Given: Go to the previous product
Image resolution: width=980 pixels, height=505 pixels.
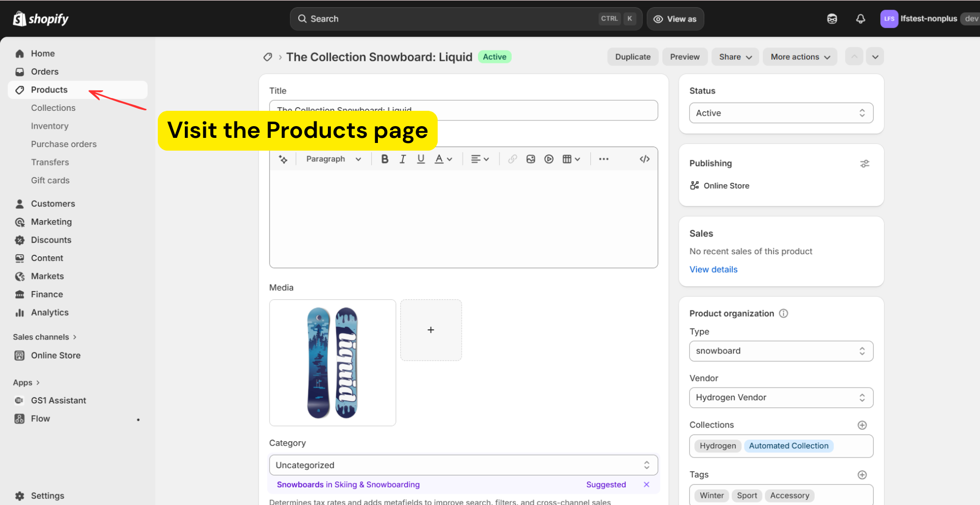Looking at the screenshot, I should click(x=854, y=57).
